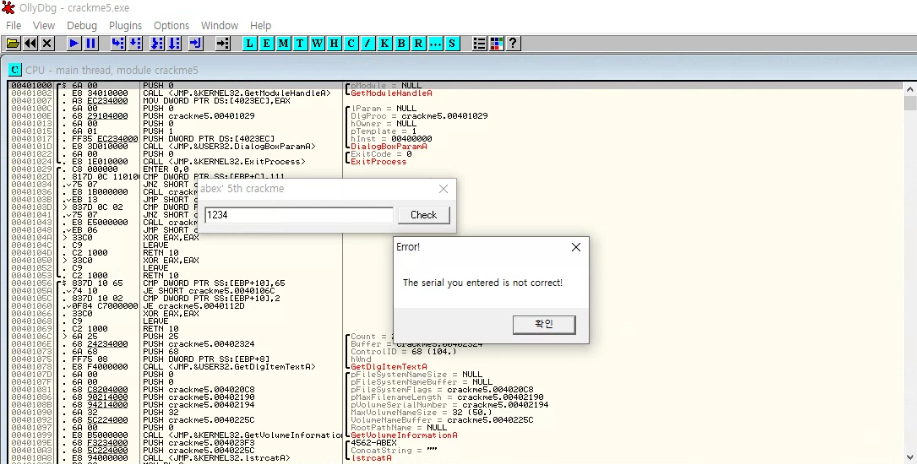
Task: Open the Memory map (M button)
Action: (x=284, y=43)
